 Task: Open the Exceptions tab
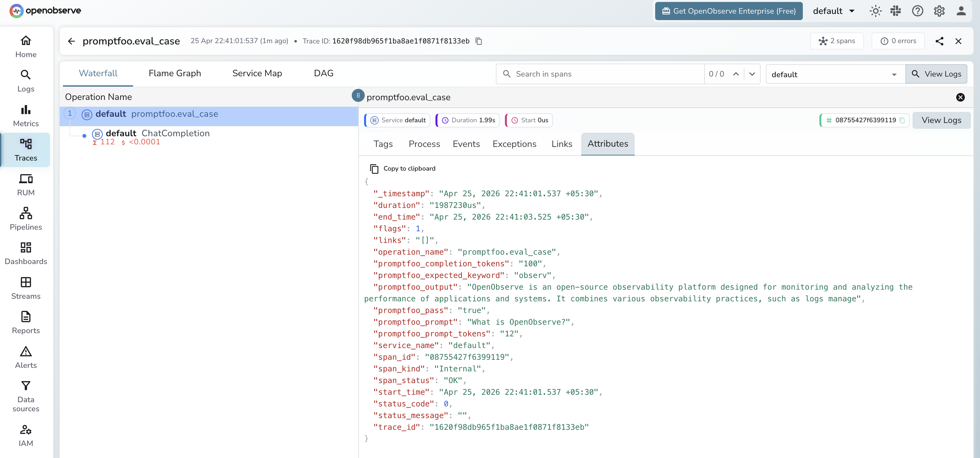pyautogui.click(x=514, y=144)
